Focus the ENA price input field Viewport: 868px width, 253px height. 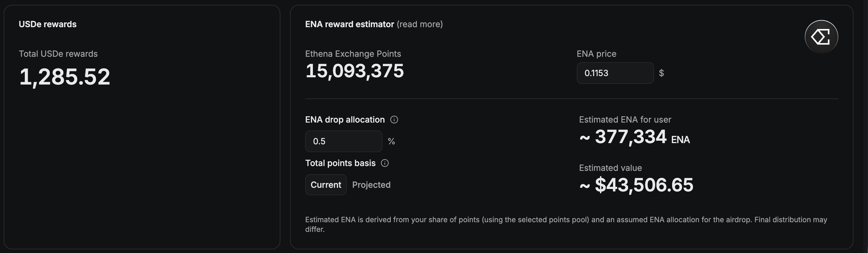614,73
